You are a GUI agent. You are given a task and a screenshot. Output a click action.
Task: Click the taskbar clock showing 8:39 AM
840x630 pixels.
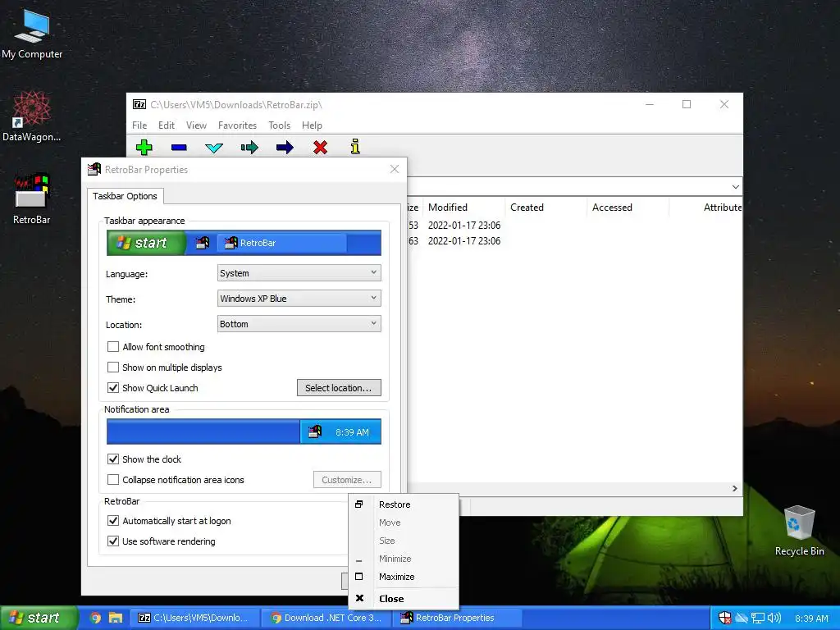point(811,619)
